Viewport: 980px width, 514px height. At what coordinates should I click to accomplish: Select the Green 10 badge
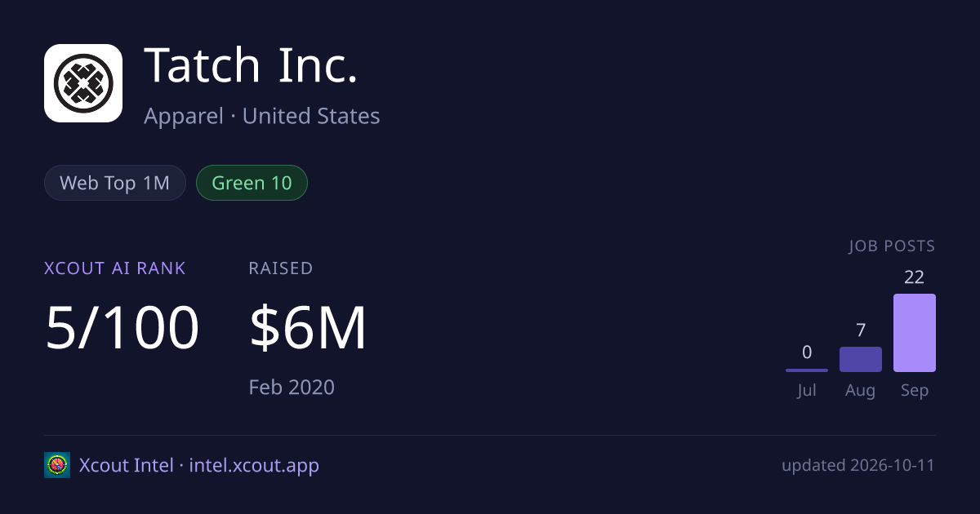pyautogui.click(x=252, y=183)
